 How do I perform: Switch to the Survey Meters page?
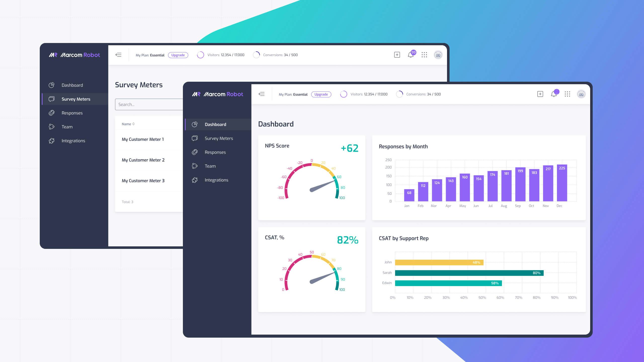219,138
